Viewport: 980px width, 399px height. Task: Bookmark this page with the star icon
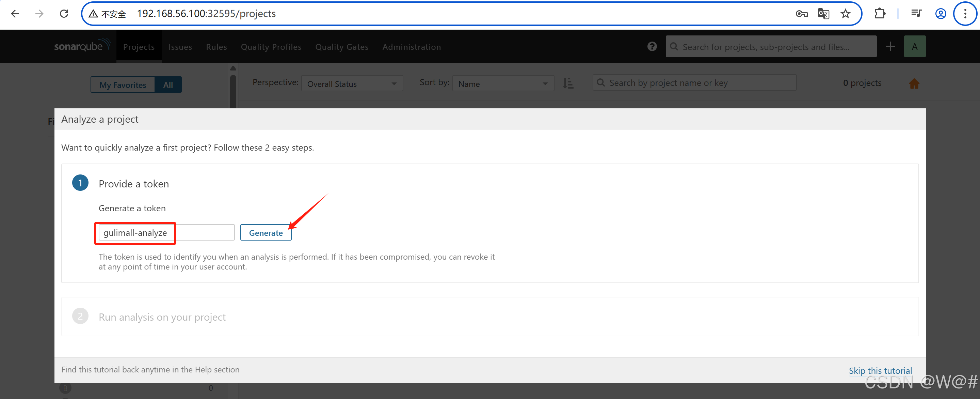pyautogui.click(x=845, y=14)
